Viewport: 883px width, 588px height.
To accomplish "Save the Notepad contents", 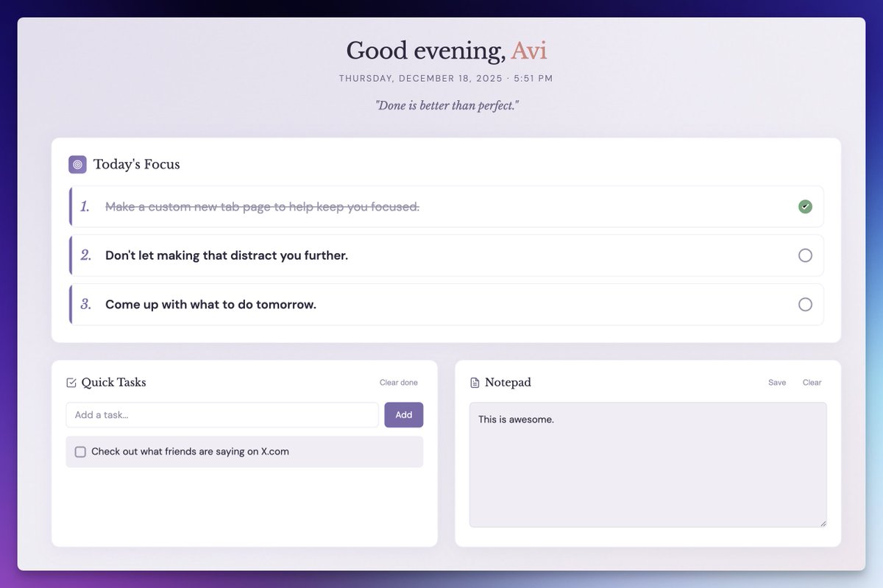I will 777,383.
